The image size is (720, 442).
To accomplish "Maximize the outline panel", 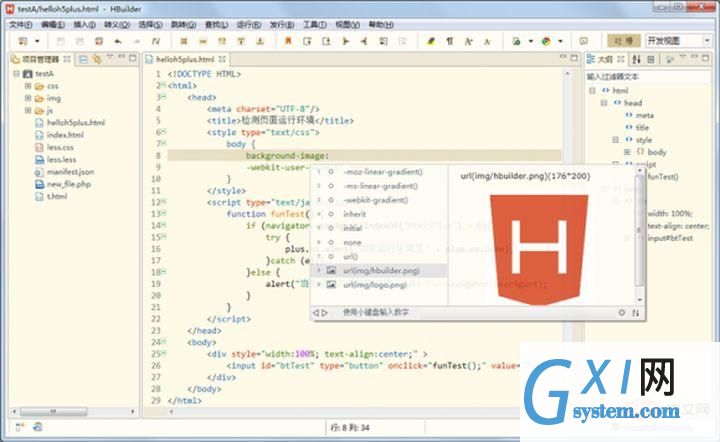I will [x=705, y=58].
